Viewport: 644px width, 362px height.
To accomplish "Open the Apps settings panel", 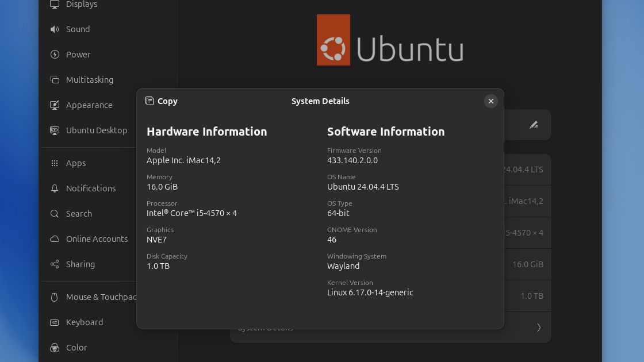I will click(x=75, y=163).
